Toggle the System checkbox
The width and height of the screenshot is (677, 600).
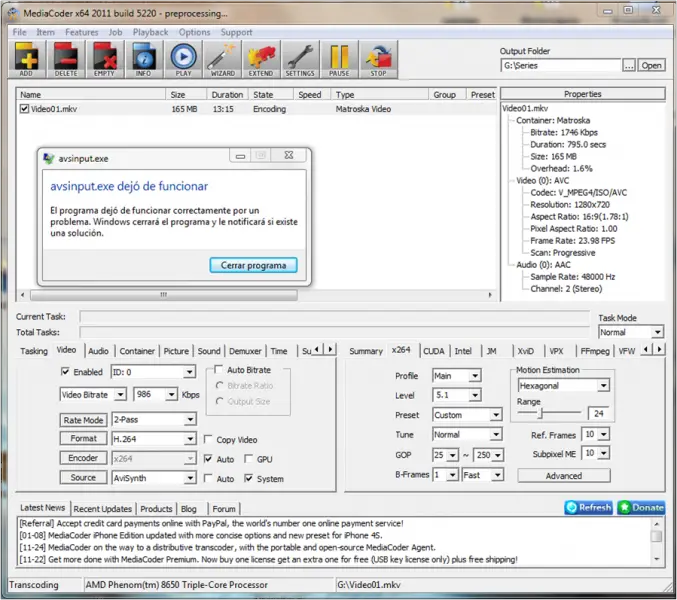point(248,478)
